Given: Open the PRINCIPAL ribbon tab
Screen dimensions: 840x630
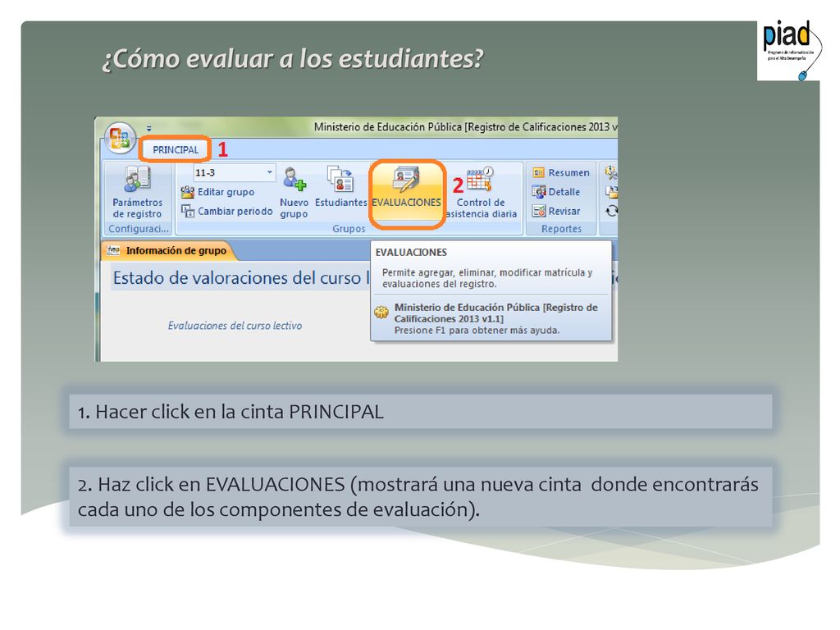Looking at the screenshot, I should click(176, 149).
